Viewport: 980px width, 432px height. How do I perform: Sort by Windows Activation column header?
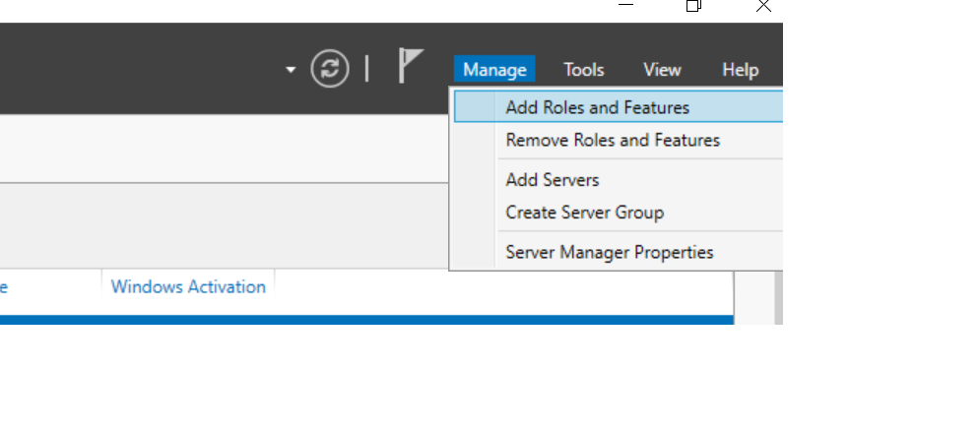[188, 286]
